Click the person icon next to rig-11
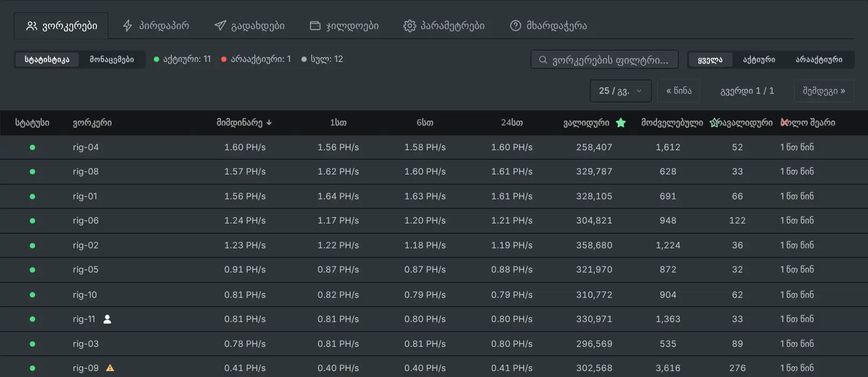Screen dimensions: 868x377 [107, 319]
